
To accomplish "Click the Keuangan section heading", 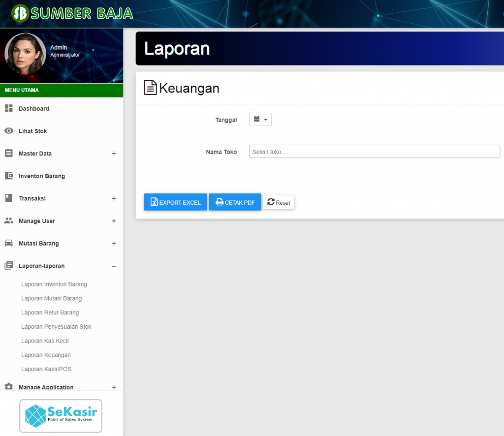I will (189, 88).
